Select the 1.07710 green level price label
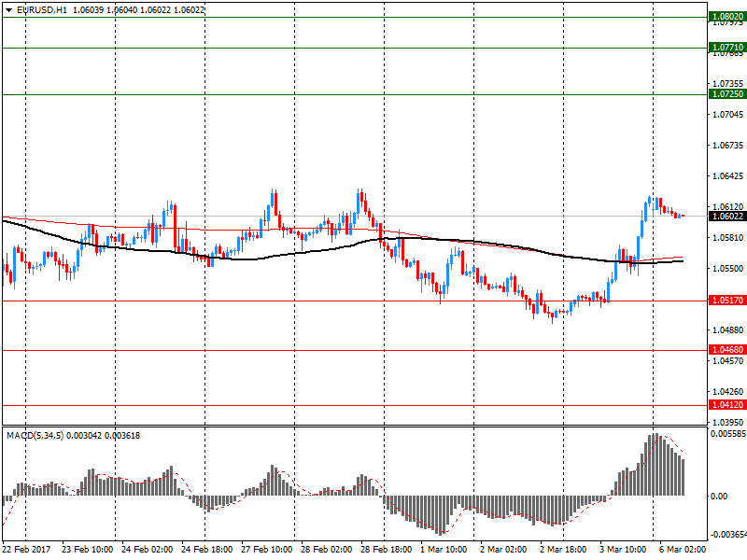 click(727, 48)
